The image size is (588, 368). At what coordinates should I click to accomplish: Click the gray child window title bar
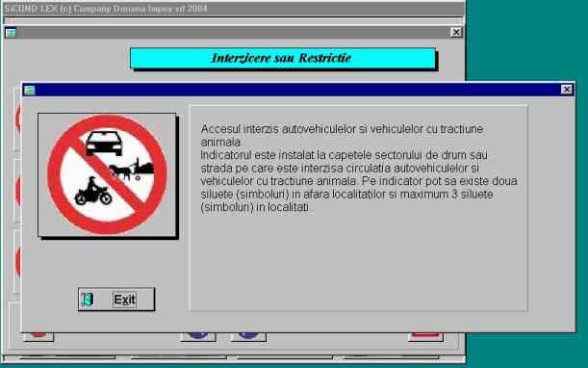(x=233, y=33)
